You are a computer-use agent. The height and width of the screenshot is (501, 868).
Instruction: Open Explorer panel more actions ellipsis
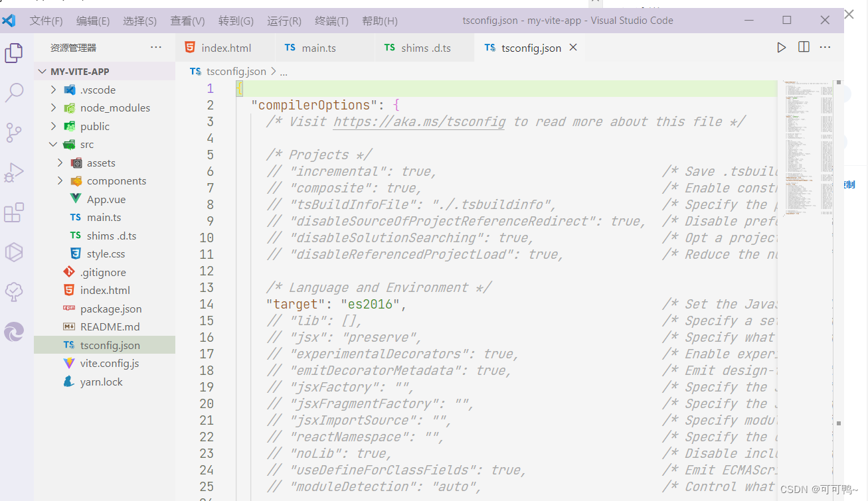pos(156,47)
